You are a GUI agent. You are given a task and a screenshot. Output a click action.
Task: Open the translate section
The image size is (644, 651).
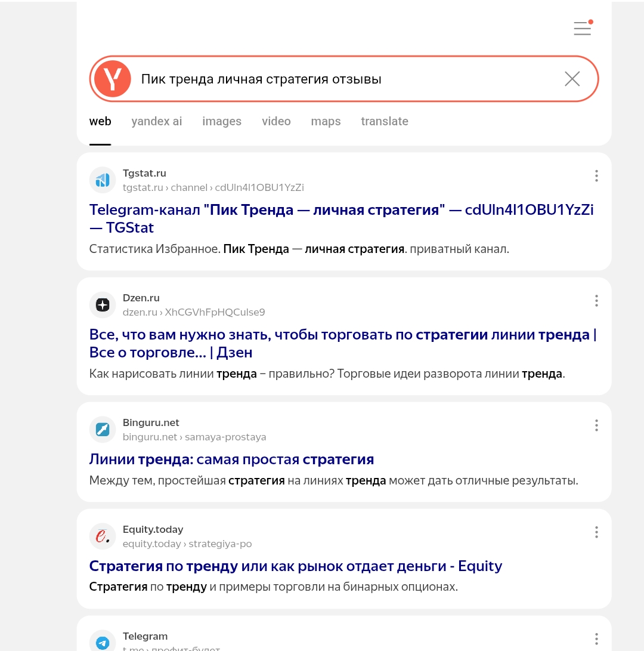[x=385, y=121]
